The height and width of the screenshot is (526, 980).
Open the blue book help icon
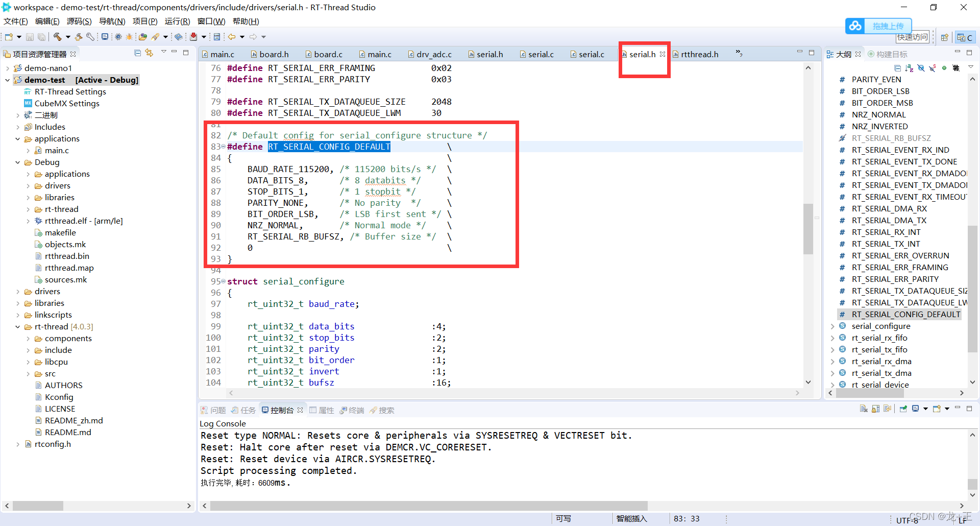179,37
